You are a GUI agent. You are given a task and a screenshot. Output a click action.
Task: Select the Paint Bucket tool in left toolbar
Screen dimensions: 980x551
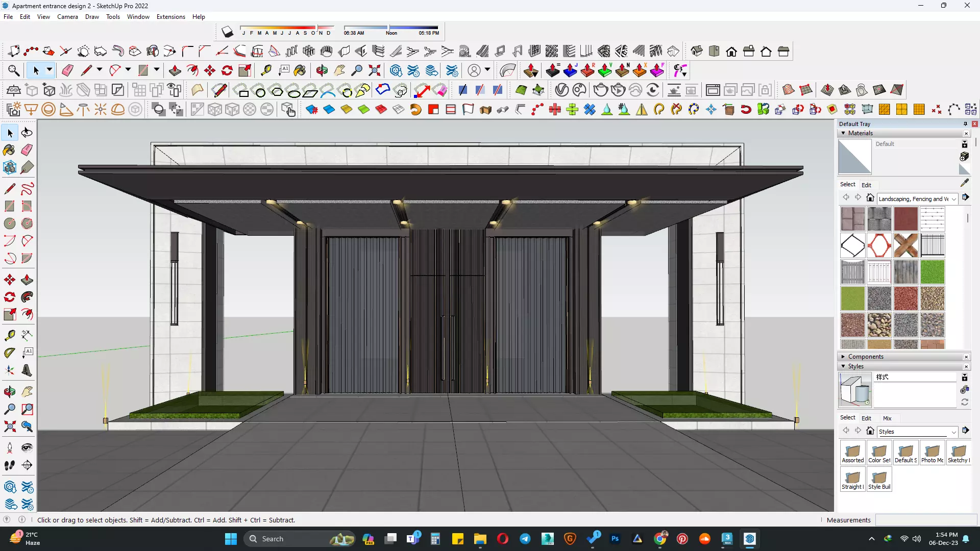9,150
